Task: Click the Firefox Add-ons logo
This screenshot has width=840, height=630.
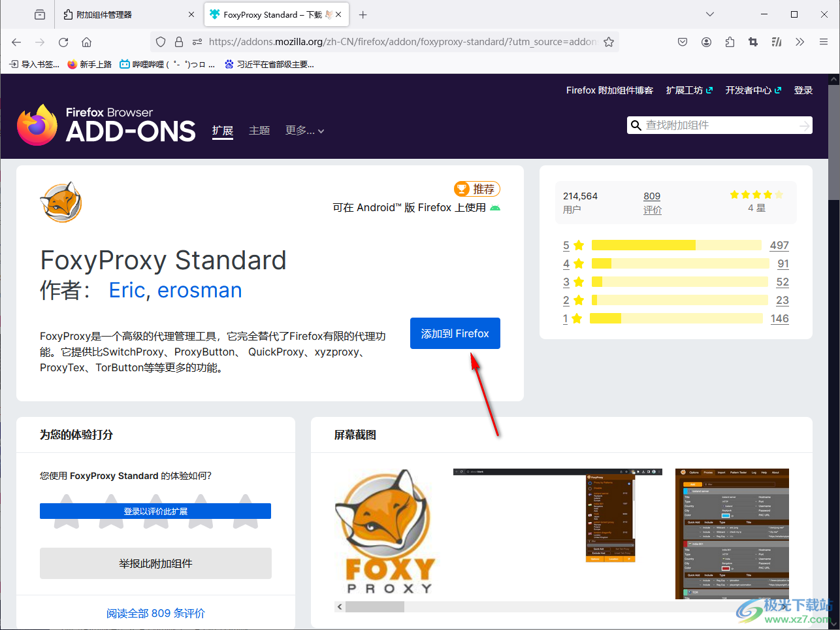Action: tap(106, 125)
